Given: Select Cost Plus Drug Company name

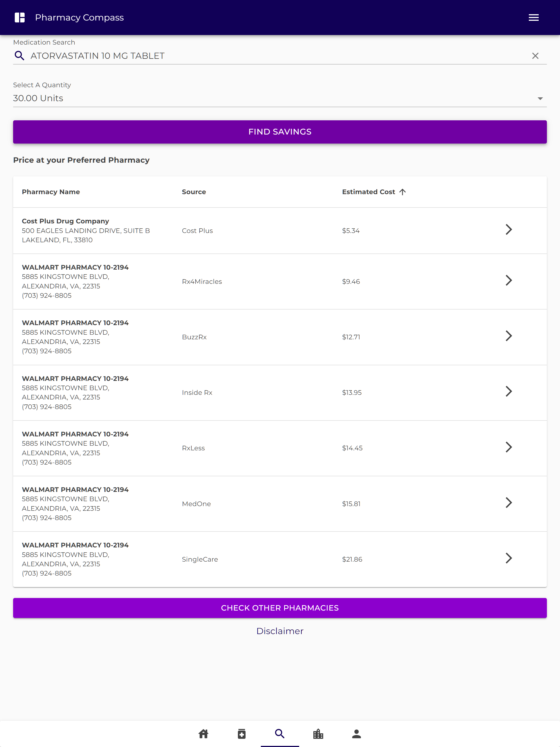Looking at the screenshot, I should 66,221.
